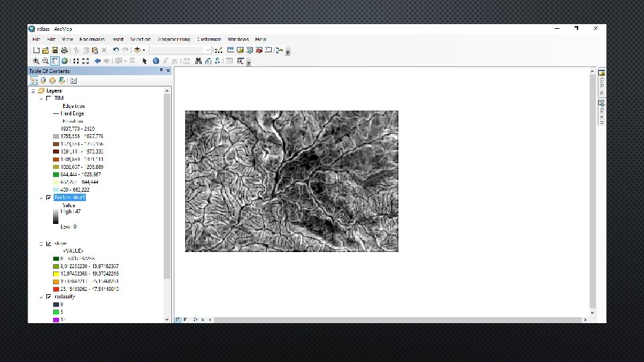Select the Pan hand tool
The width and height of the screenshot is (644, 362).
point(55,61)
